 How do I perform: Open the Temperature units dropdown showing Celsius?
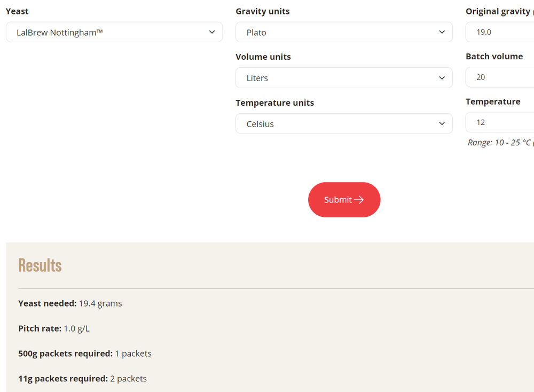click(x=343, y=124)
